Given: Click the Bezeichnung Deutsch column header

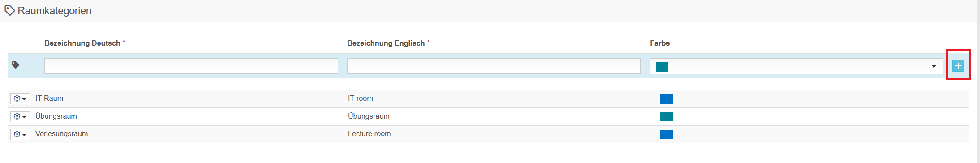Looking at the screenshot, I should (x=82, y=43).
